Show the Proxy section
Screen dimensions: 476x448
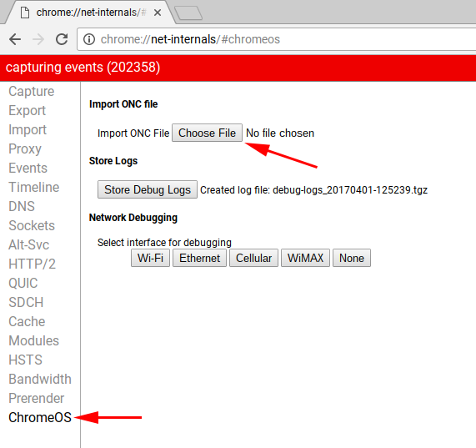pyautogui.click(x=25, y=148)
